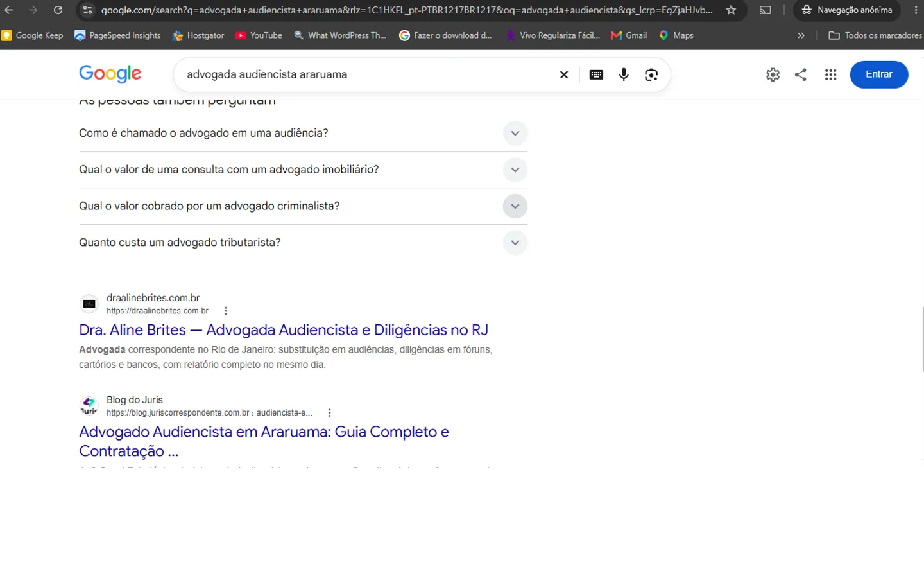Open site information icon in address bar
This screenshot has height=578, width=924.
tap(88, 10)
